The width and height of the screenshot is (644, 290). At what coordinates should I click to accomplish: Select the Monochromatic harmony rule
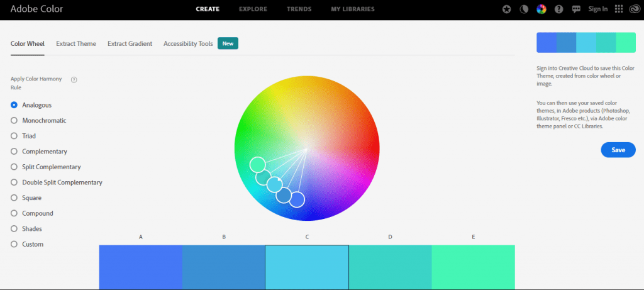coord(38,120)
